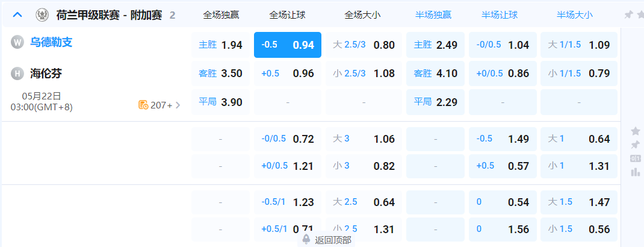The height and width of the screenshot is (247, 644).
Task: Switch to 半场让球 column tab
Action: (x=500, y=15)
